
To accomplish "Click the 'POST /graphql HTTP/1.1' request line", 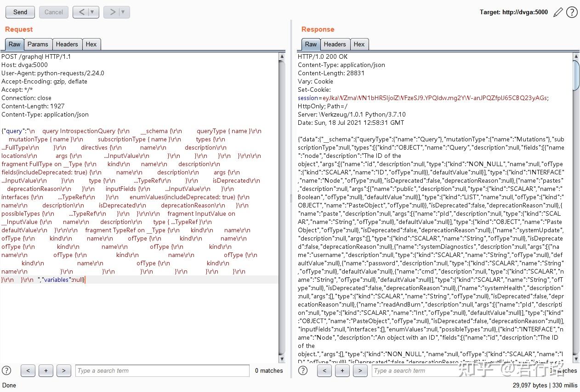I will click(x=36, y=56).
